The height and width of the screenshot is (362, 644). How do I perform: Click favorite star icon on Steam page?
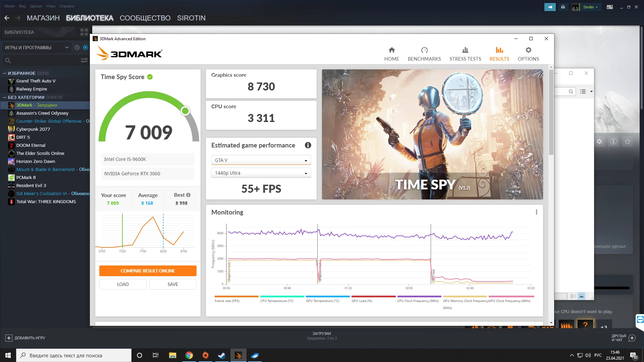point(628,141)
